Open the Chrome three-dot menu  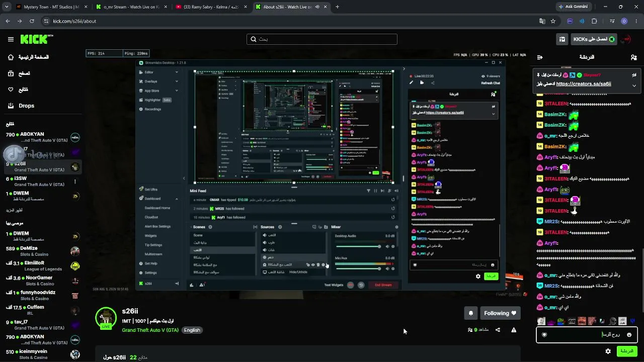(636, 21)
